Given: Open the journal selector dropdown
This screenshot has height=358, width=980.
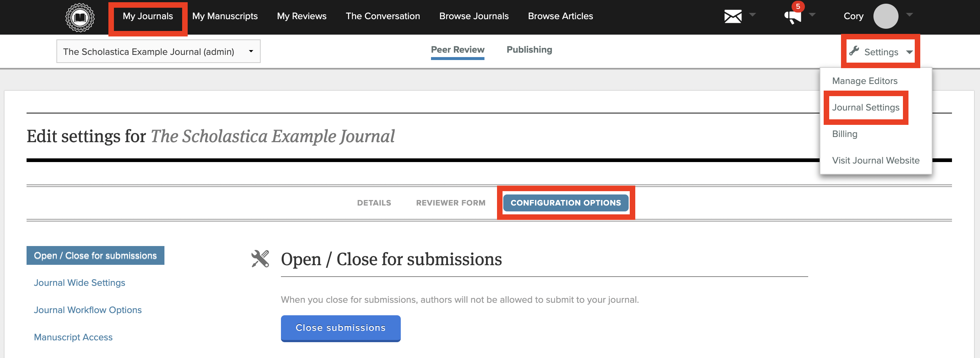Looking at the screenshot, I should pyautogui.click(x=158, y=51).
